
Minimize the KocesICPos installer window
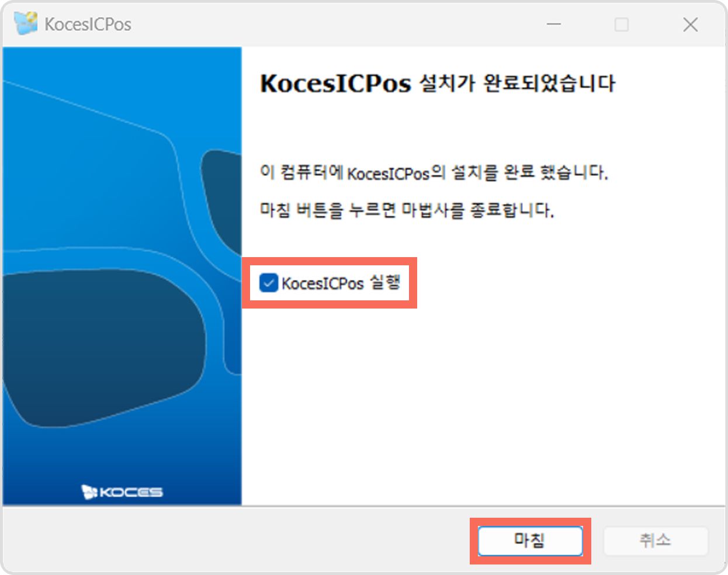(554, 25)
